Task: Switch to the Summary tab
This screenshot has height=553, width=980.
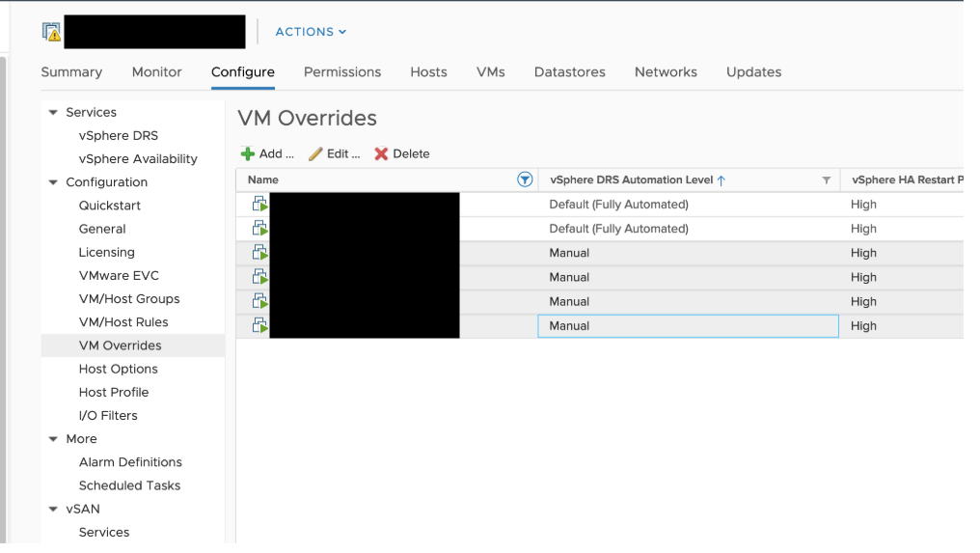Action: [x=72, y=73]
